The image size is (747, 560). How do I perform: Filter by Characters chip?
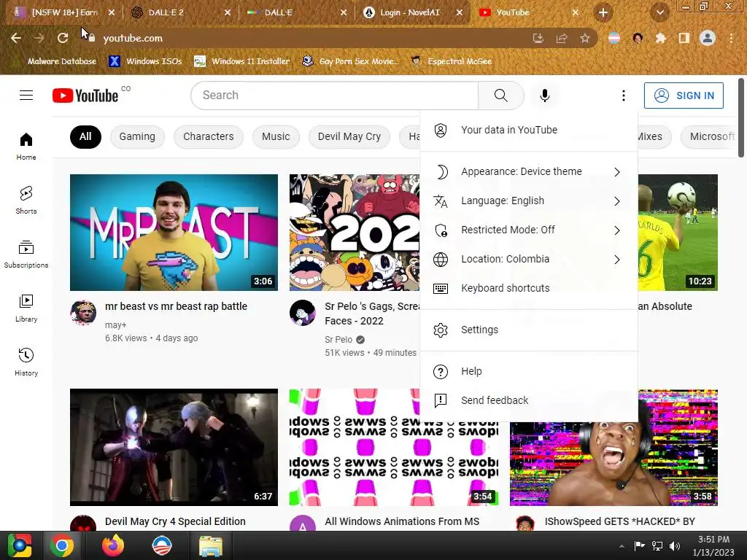point(208,136)
